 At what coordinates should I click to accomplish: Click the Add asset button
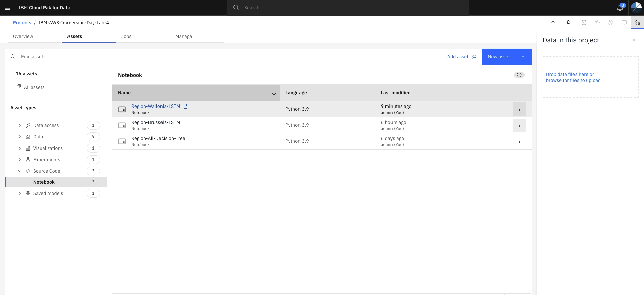pyautogui.click(x=462, y=57)
